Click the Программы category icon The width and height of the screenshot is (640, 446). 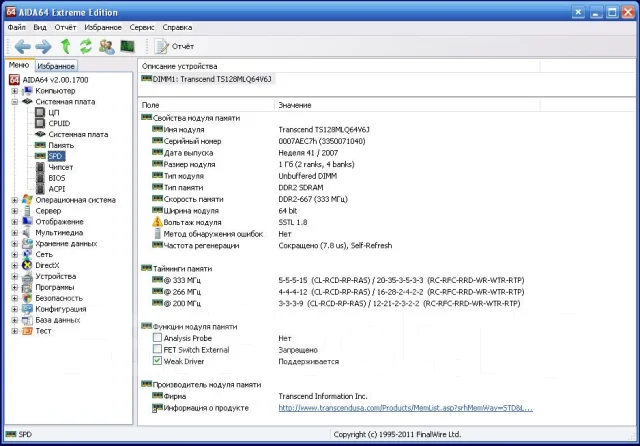(x=27, y=287)
